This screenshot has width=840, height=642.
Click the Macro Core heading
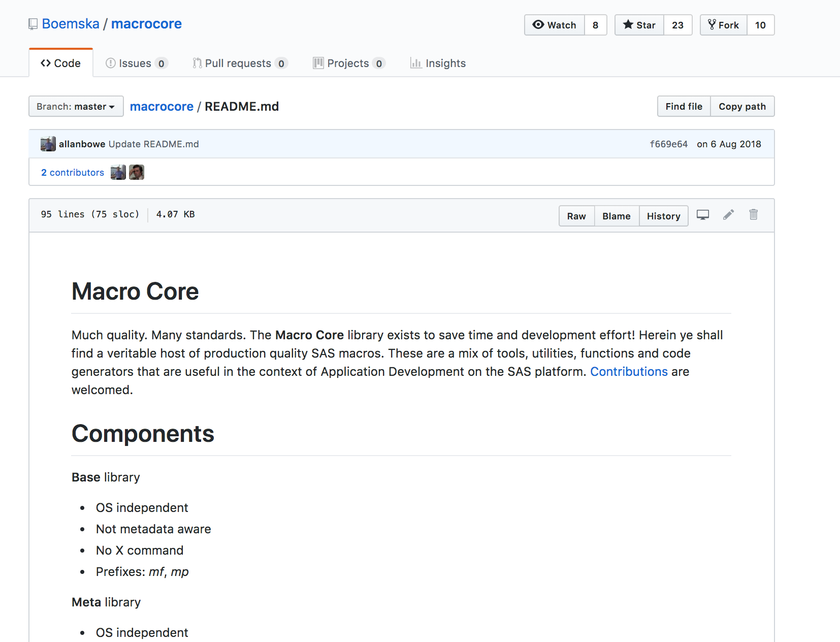[x=135, y=291]
